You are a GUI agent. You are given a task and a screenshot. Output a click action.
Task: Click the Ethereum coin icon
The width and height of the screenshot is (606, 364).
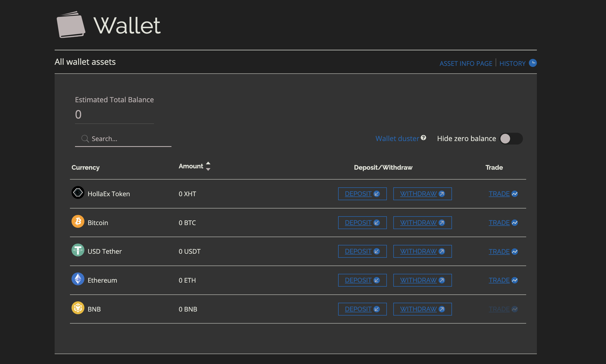pyautogui.click(x=78, y=279)
